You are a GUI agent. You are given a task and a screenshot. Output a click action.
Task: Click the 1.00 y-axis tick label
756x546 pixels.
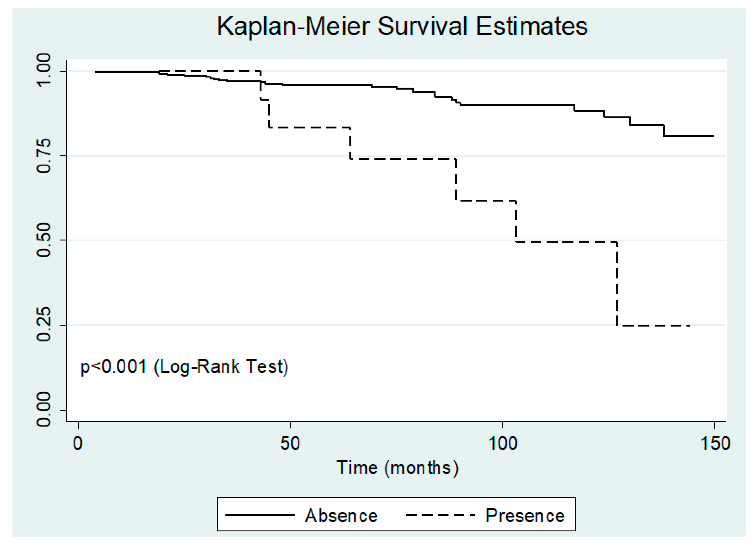[43, 71]
